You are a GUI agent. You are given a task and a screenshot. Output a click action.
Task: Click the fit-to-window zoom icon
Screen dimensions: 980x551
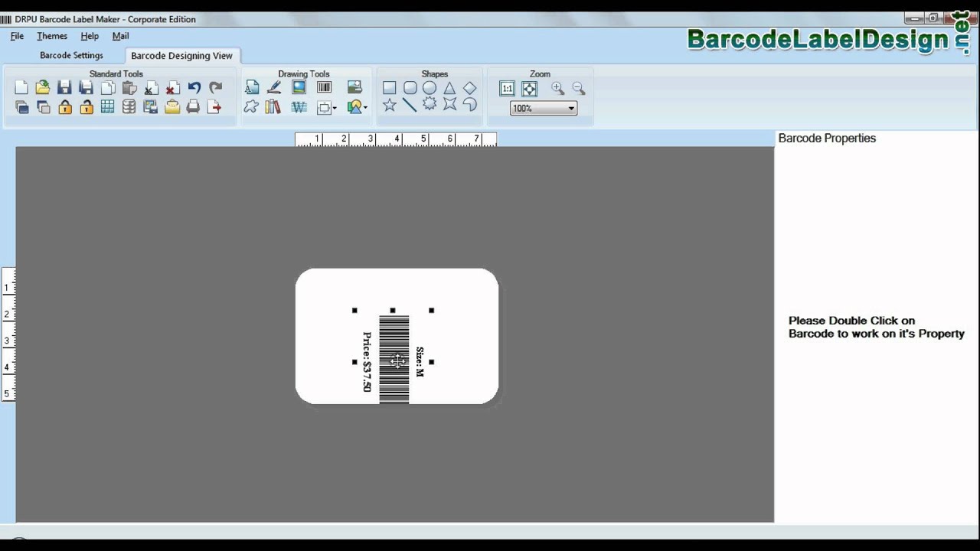pyautogui.click(x=529, y=89)
